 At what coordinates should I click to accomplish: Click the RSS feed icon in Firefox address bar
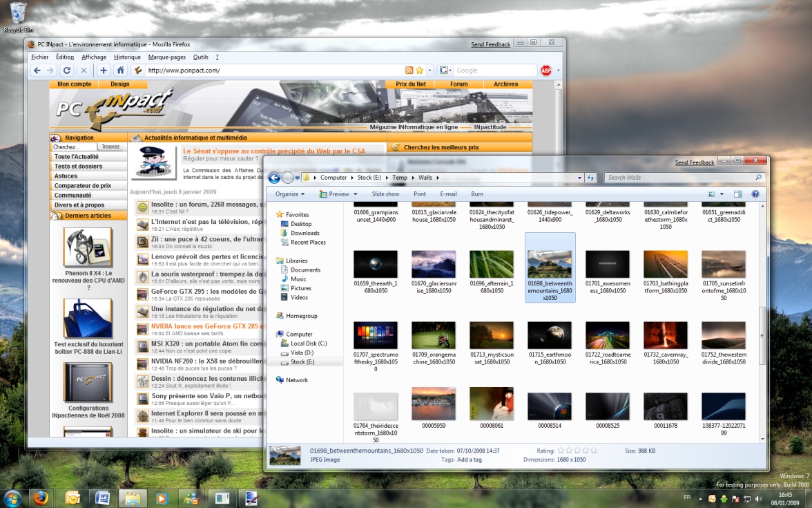coord(409,70)
